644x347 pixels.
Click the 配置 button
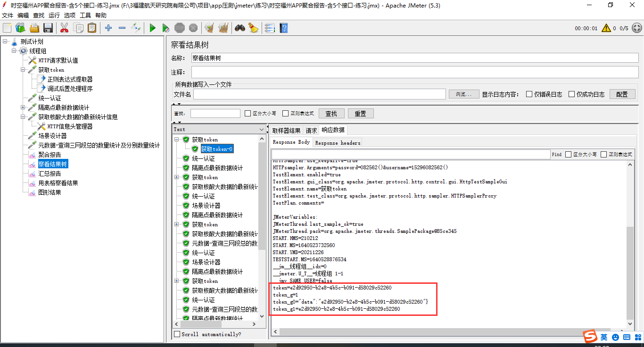click(622, 94)
